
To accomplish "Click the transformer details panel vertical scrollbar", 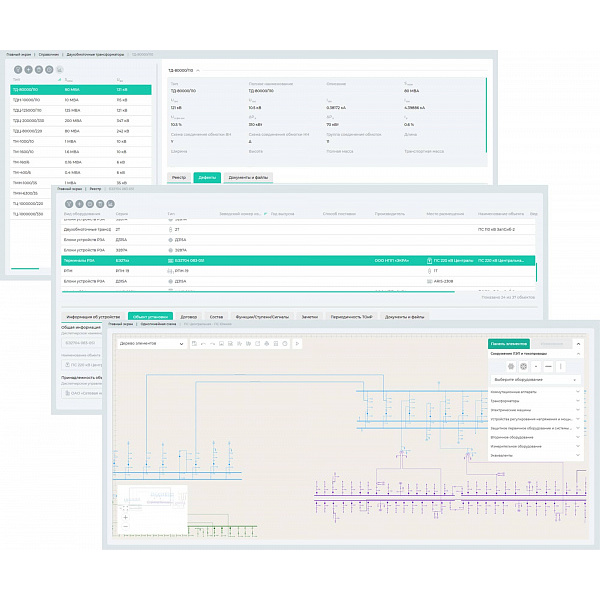I will (486, 115).
